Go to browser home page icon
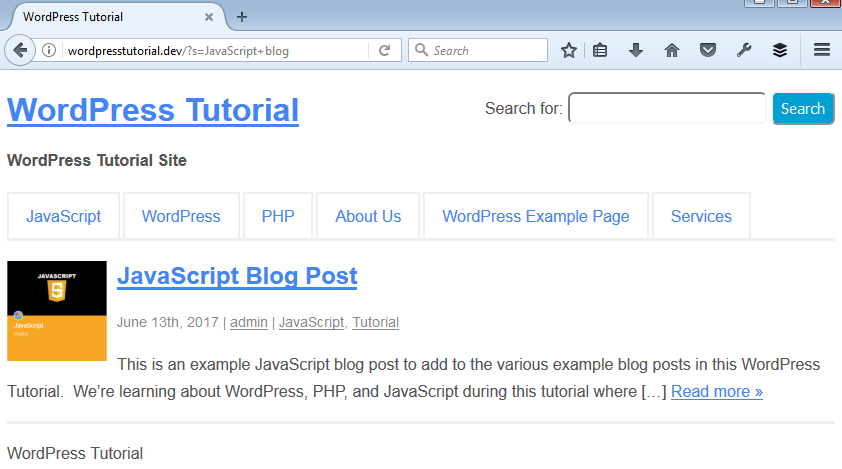Viewport: 842px width, 469px height. coord(671,50)
